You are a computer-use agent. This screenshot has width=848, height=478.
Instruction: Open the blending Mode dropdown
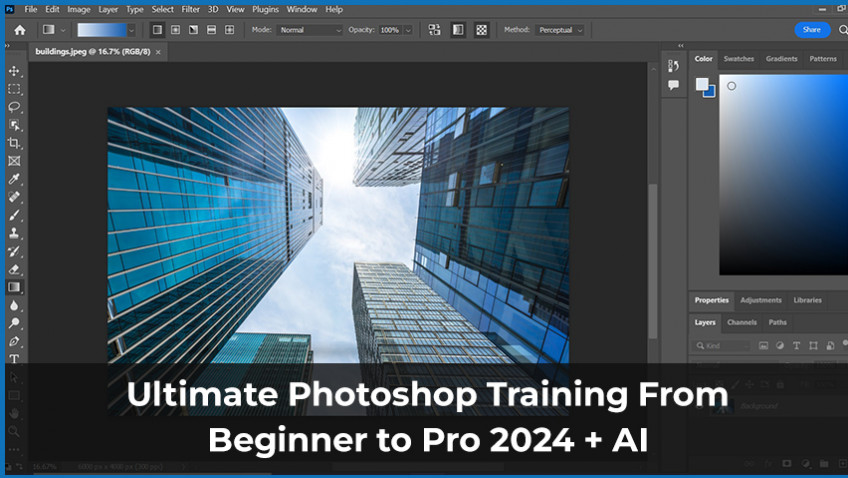click(x=310, y=30)
